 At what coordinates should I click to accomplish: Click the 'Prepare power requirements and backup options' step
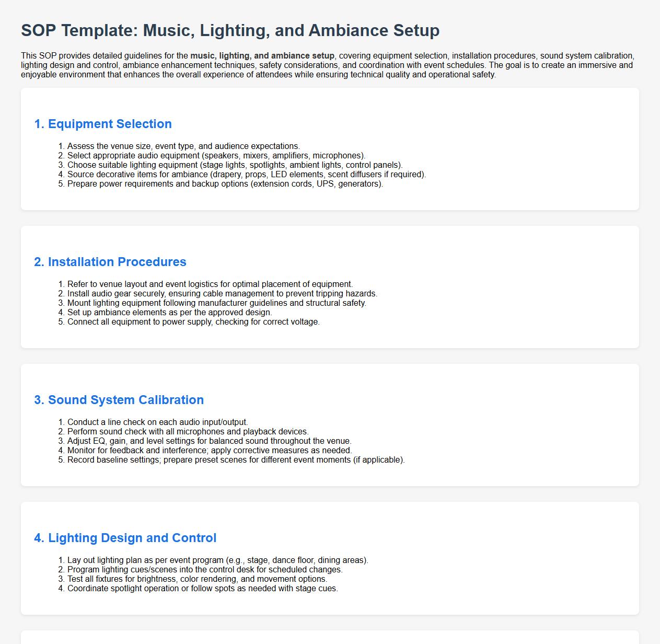tap(225, 184)
